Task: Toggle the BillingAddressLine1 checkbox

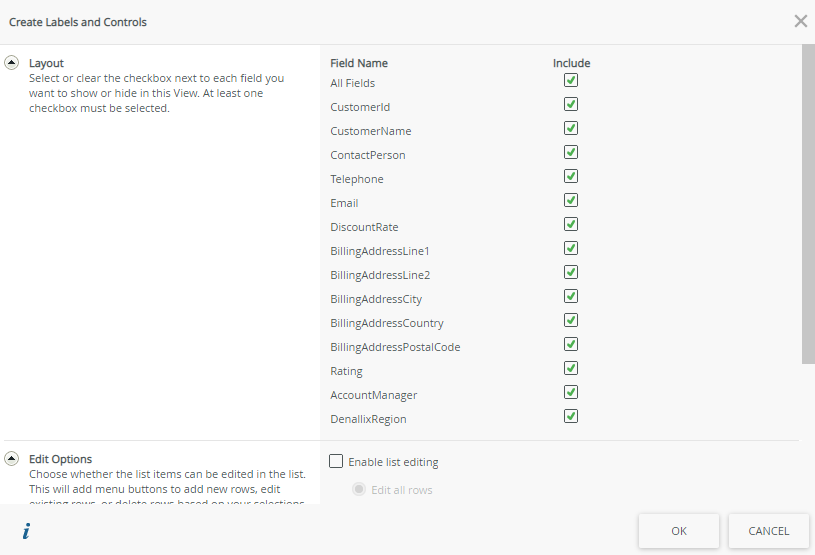Action: click(571, 249)
